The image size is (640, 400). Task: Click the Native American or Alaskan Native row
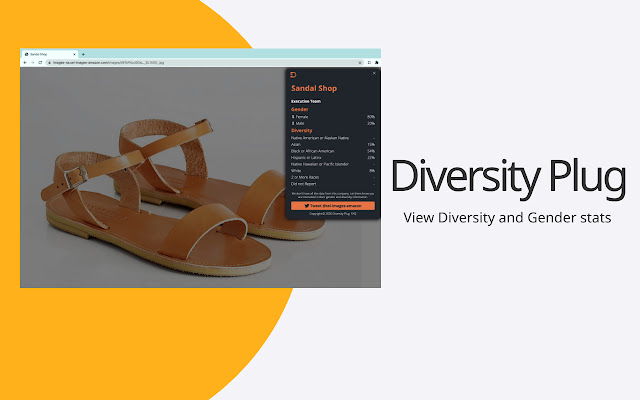click(333, 138)
